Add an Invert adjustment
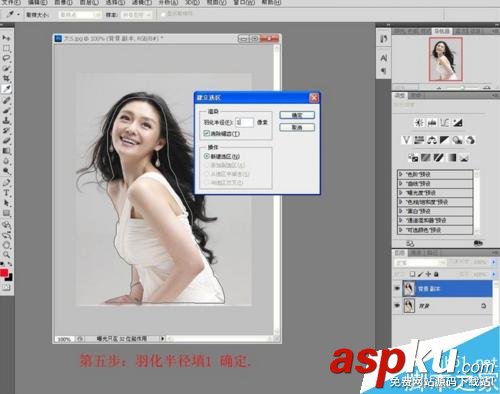 [x=412, y=157]
